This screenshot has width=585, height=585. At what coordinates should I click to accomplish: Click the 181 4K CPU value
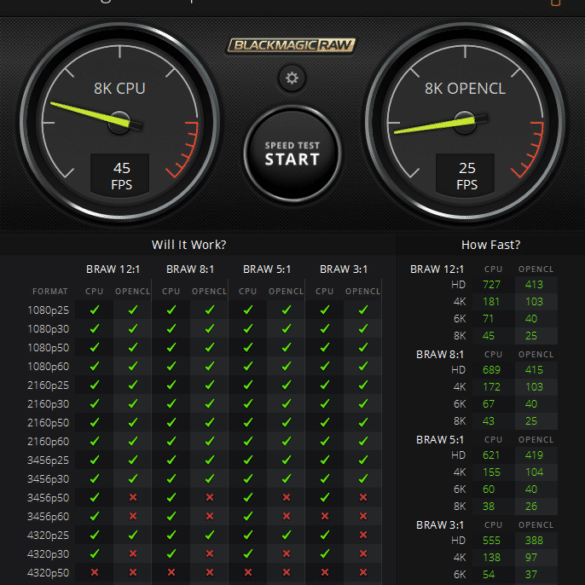491,301
